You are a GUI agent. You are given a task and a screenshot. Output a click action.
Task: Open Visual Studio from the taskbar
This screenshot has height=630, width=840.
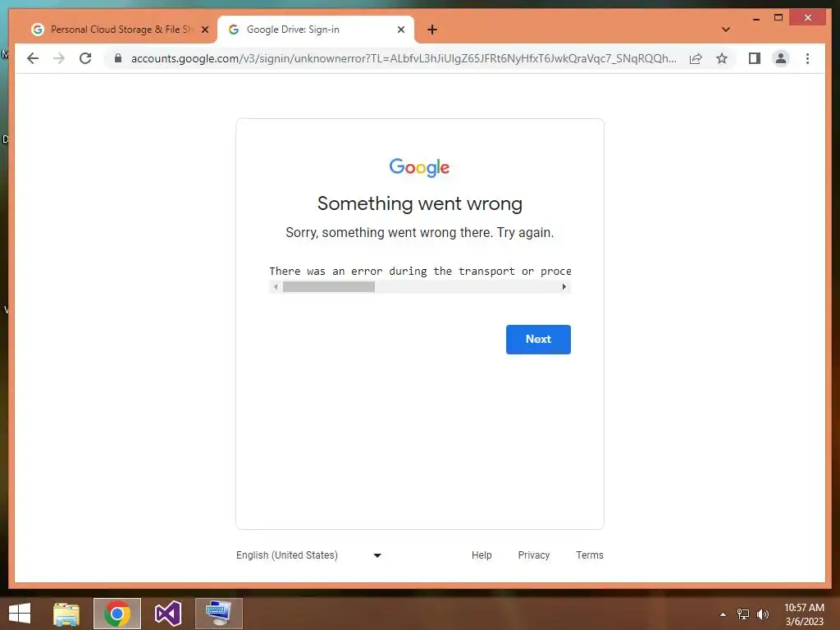(167, 614)
